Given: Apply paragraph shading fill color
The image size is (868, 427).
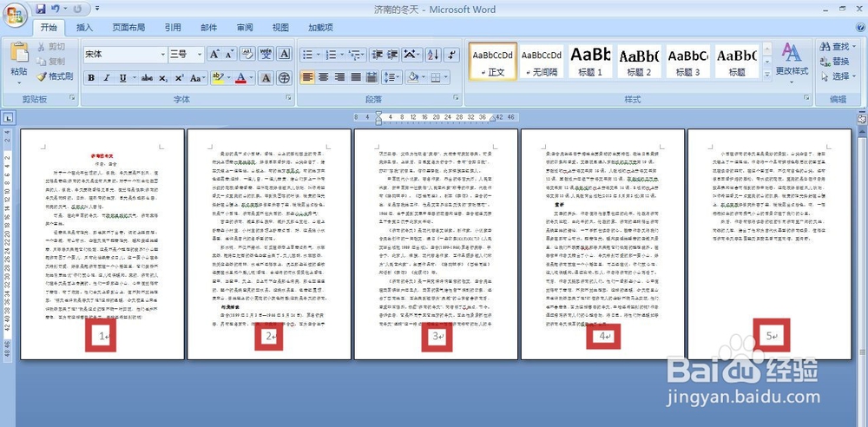Looking at the screenshot, I should click(x=411, y=77).
